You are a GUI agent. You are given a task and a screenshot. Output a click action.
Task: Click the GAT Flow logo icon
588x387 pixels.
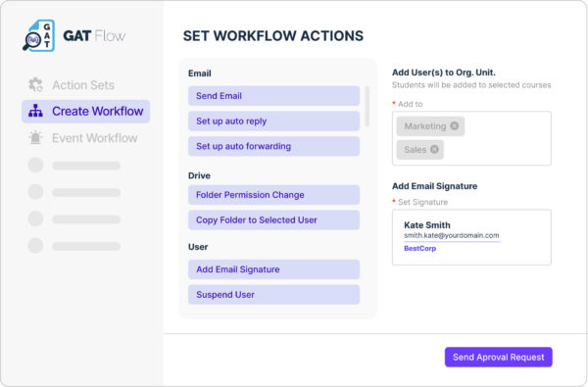[x=38, y=35]
